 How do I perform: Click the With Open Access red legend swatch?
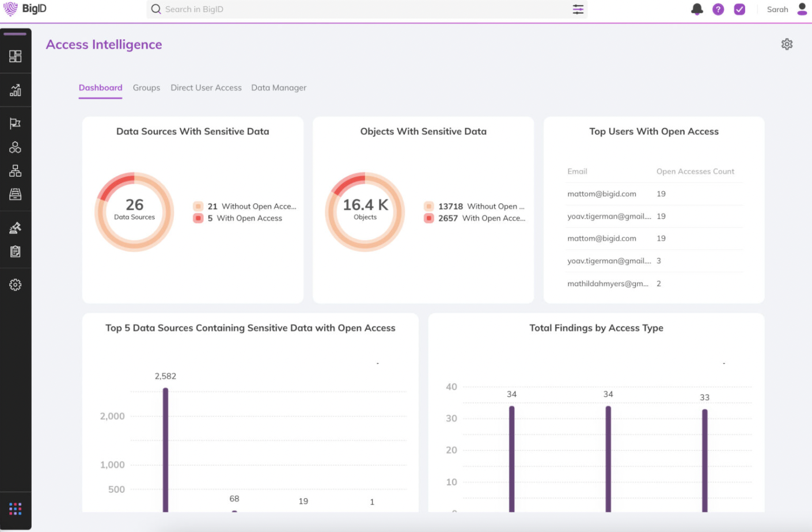(198, 218)
